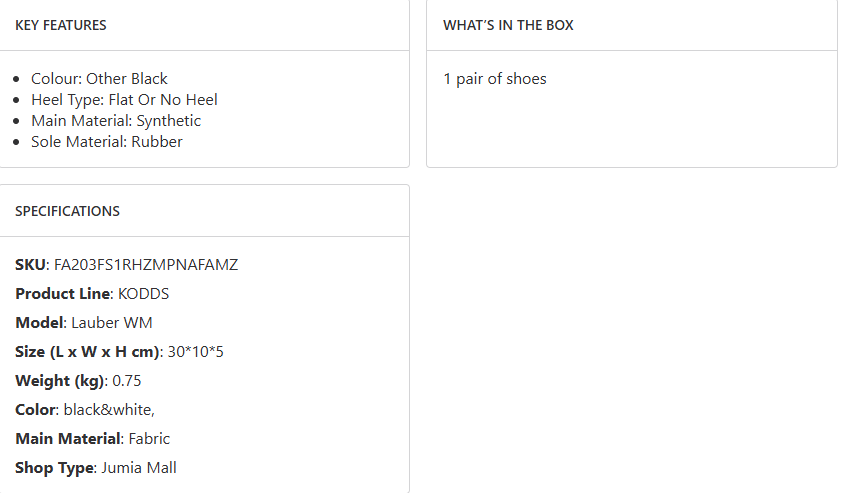Click the bold SKU label
The image size is (844, 493).
pos(30,265)
